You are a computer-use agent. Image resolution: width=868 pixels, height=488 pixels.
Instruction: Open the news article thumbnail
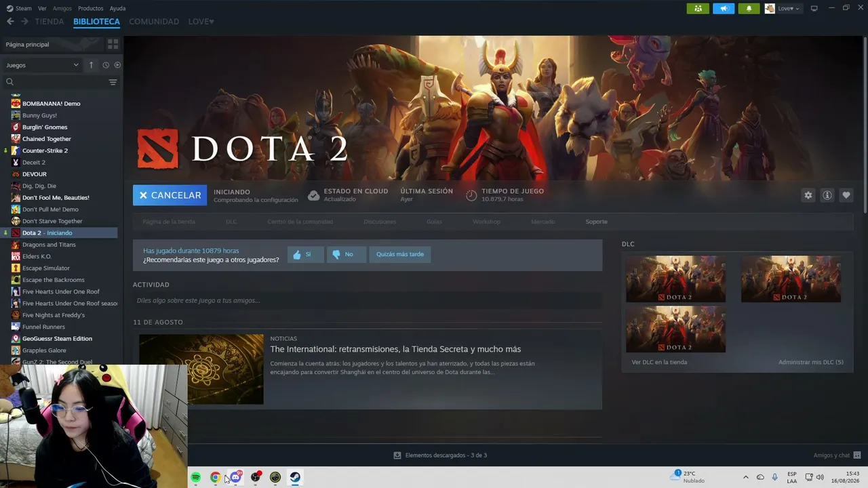201,369
